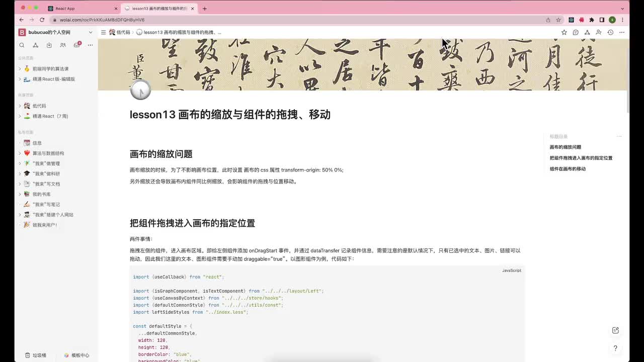Reload the page with the refresh icon
This screenshot has height=362, width=644.
coord(42,20)
